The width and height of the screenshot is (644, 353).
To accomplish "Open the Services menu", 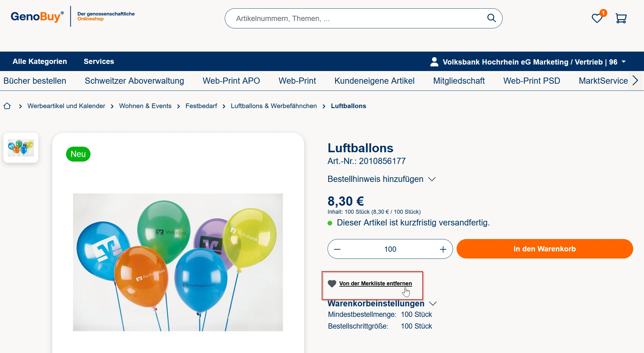I will coord(99,61).
